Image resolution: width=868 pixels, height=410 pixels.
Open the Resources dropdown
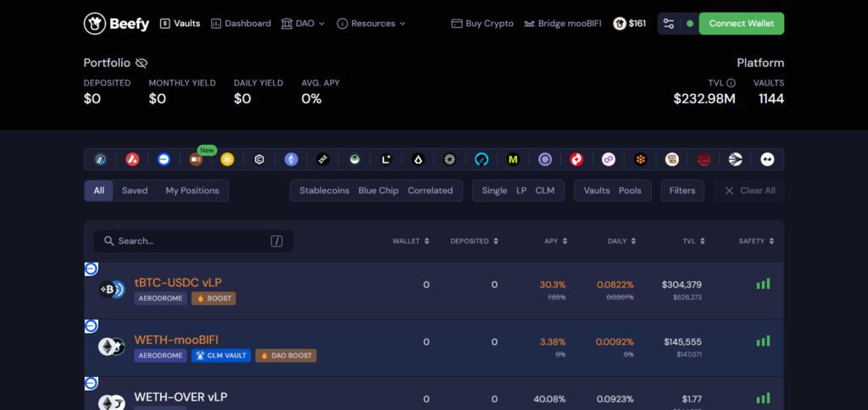[x=371, y=23]
